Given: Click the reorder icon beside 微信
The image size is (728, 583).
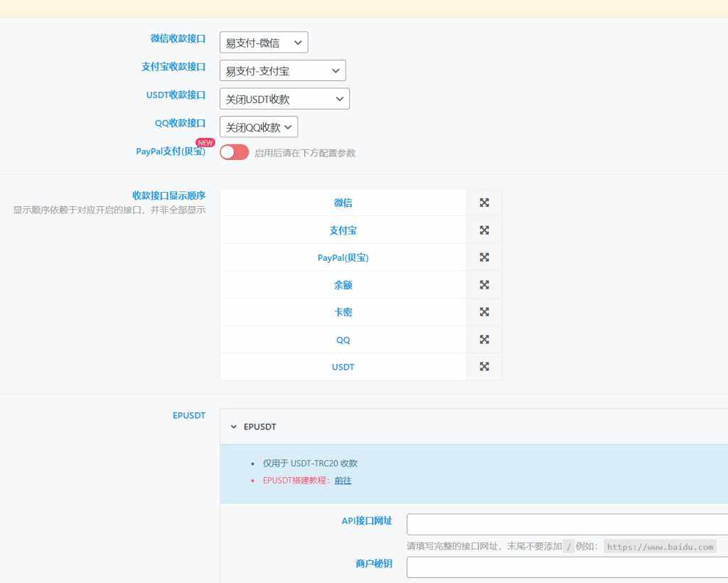Looking at the screenshot, I should point(484,203).
